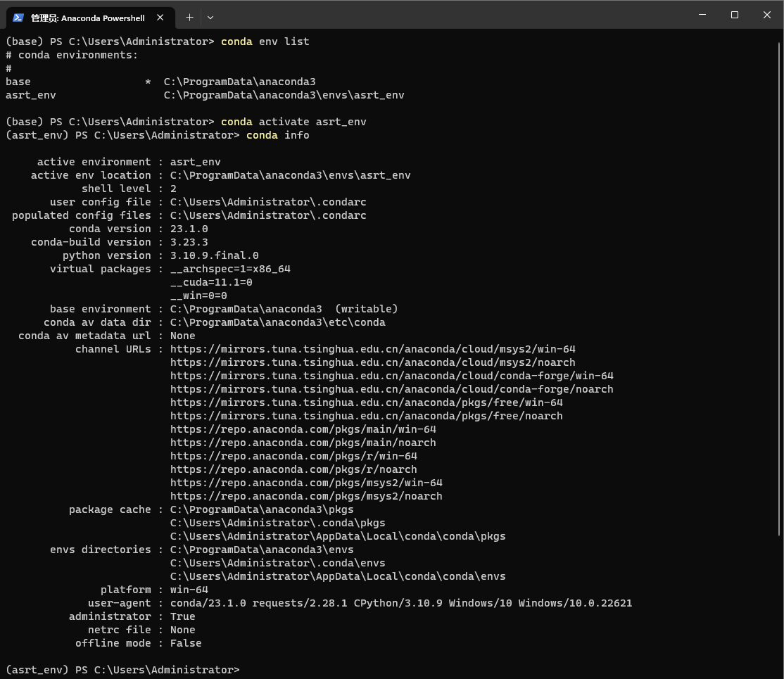The width and height of the screenshot is (784, 679).
Task: Click the python version 3.10.9.final.0 text
Action: pos(214,255)
